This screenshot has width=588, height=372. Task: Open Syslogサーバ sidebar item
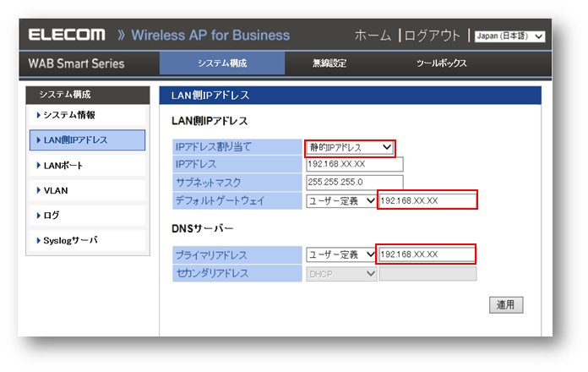tap(87, 240)
